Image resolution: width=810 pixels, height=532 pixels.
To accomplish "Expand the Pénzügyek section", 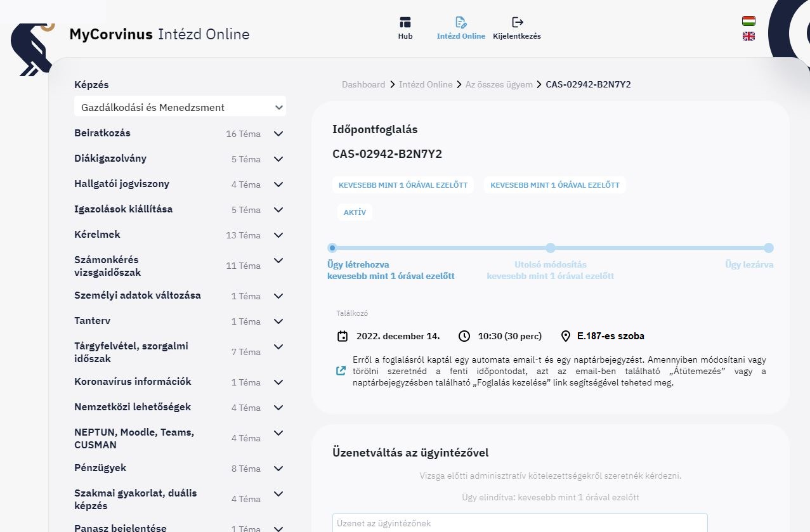I will pyautogui.click(x=278, y=469).
